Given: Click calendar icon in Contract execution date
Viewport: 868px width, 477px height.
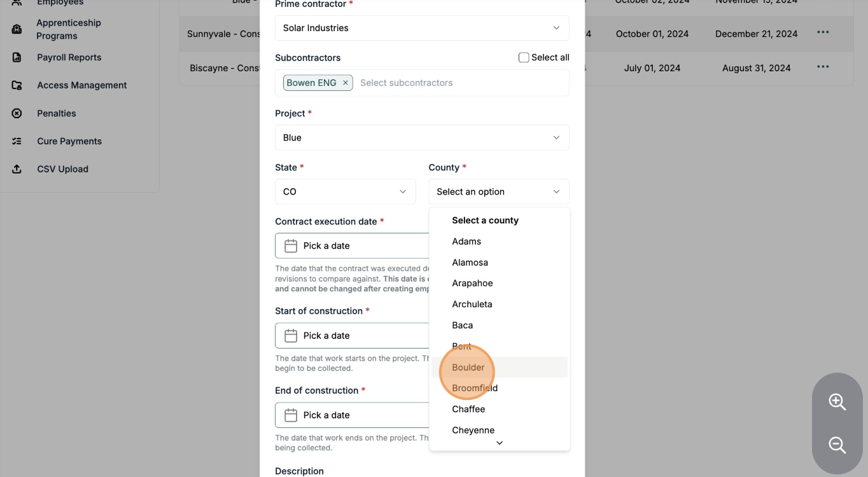Looking at the screenshot, I should tap(291, 246).
